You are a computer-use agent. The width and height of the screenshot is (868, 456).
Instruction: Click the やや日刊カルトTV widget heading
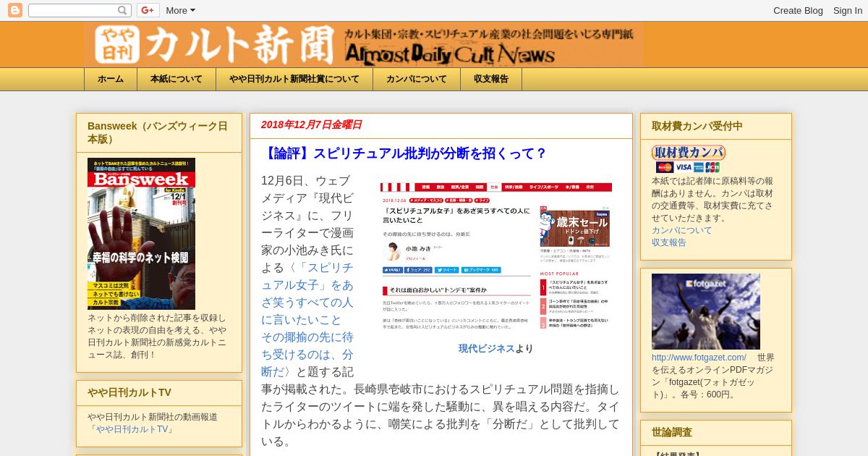[x=129, y=392]
